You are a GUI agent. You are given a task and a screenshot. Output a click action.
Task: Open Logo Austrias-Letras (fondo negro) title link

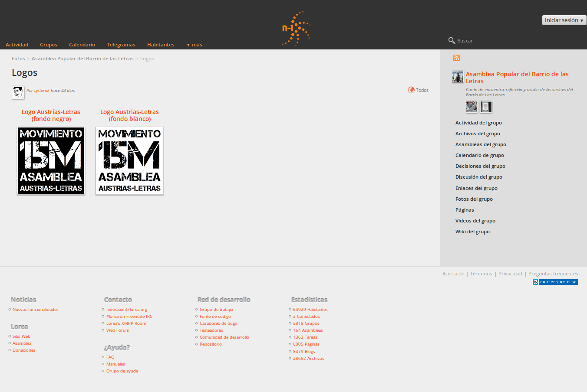51,115
